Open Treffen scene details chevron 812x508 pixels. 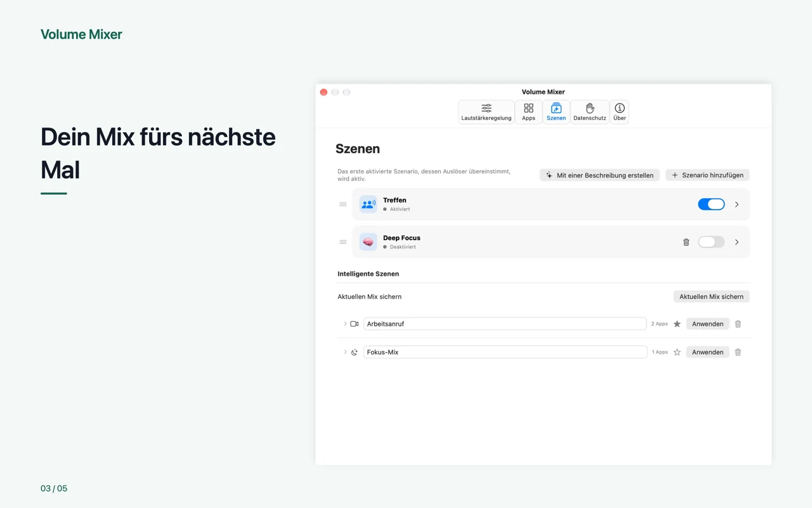(737, 204)
